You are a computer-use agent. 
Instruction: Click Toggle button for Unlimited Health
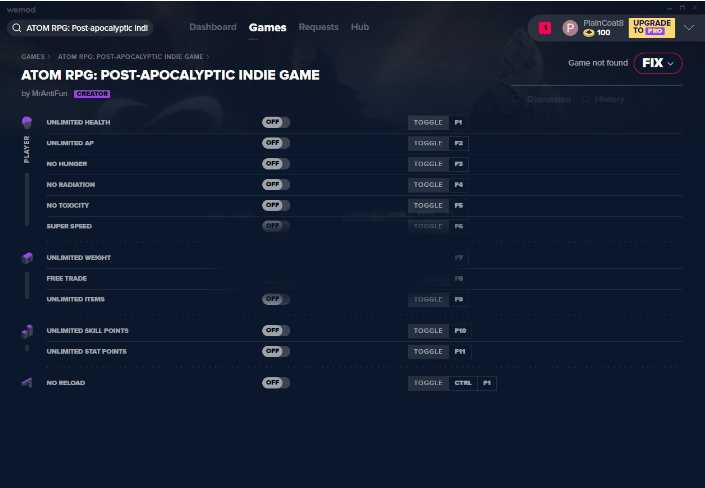(x=428, y=122)
